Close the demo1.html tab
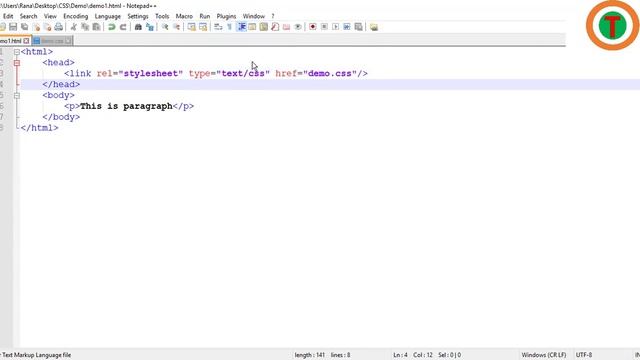This screenshot has height=360, width=640. tap(26, 41)
